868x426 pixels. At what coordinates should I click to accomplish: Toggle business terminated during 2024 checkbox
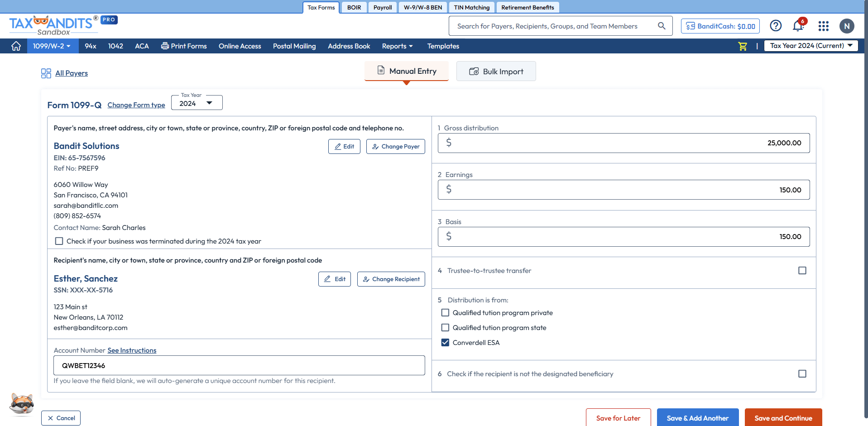coord(59,241)
